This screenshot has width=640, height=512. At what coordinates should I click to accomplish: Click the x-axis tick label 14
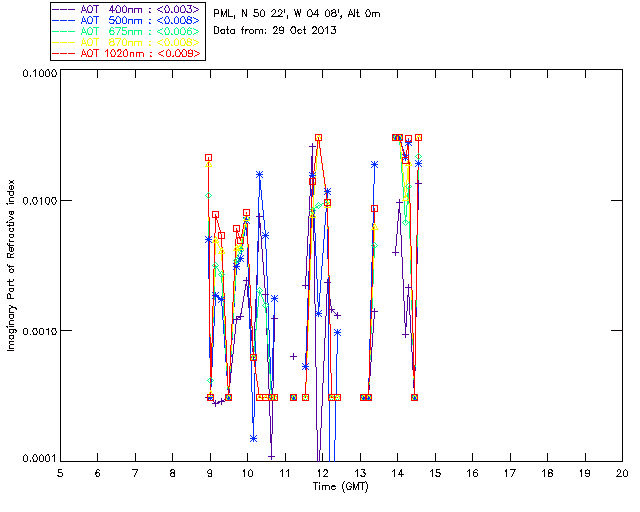[398, 473]
